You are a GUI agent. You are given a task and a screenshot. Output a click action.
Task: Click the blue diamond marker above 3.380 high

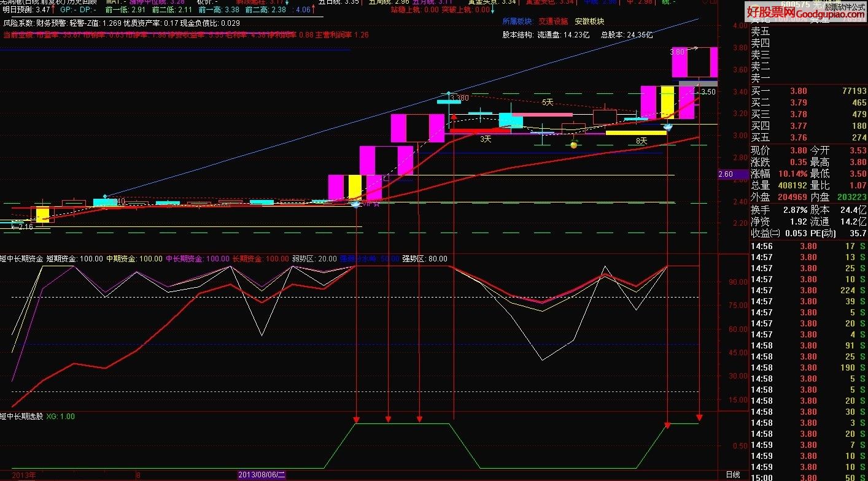click(x=449, y=92)
